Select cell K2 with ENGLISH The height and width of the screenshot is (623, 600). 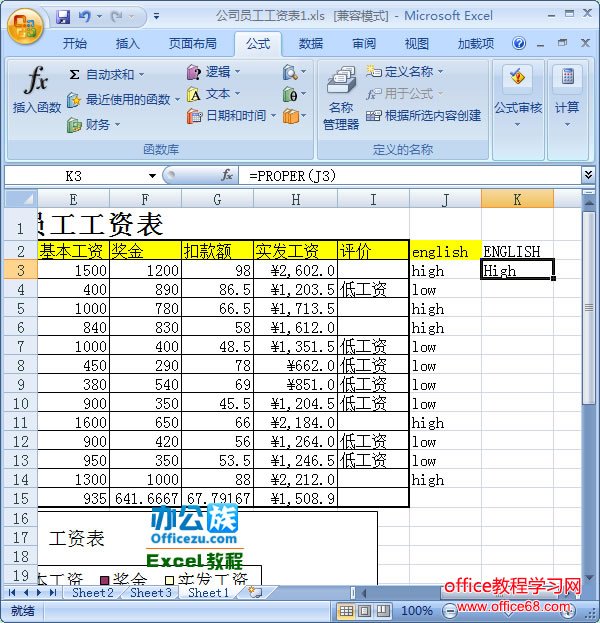coord(517,251)
